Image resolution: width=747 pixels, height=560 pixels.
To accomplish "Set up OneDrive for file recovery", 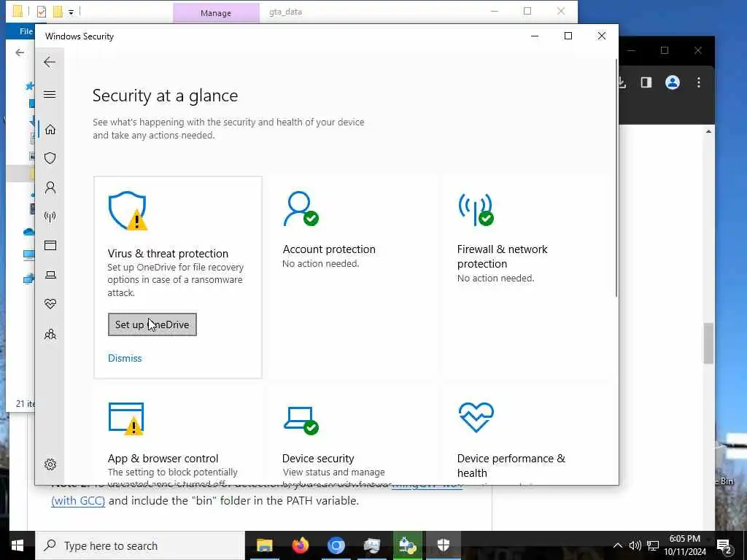I will pos(152,324).
